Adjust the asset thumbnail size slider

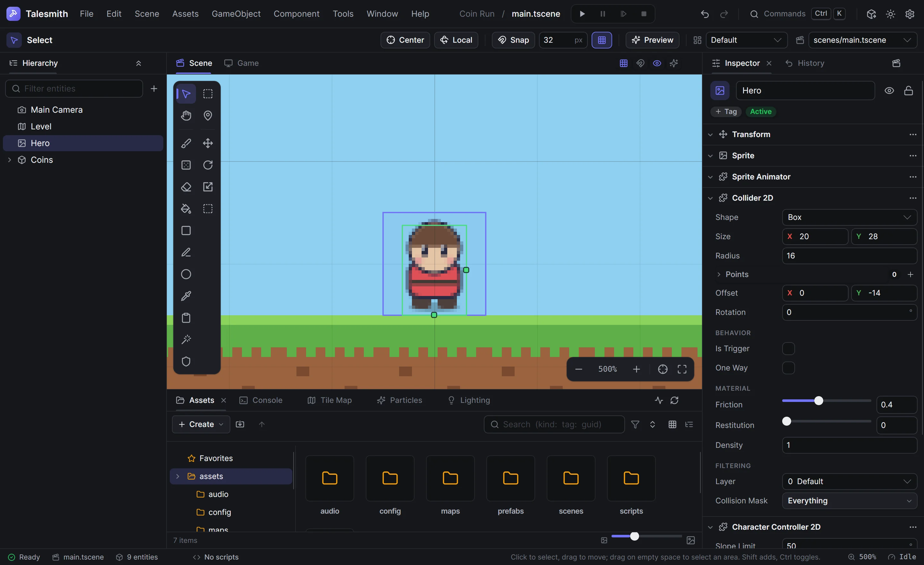coord(646,536)
